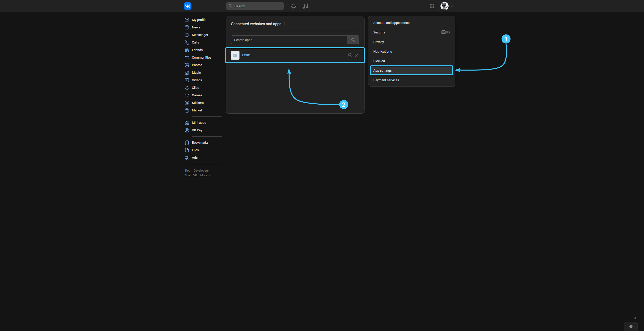Open the chat bubble icon bottom right
The width and height of the screenshot is (644, 331).
631,326
